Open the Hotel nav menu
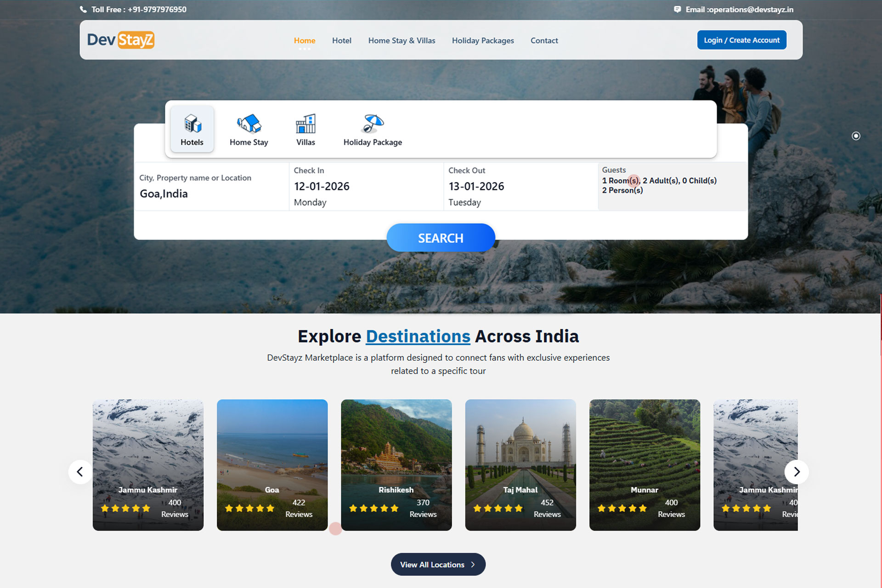The width and height of the screenshot is (882, 588). click(341, 40)
